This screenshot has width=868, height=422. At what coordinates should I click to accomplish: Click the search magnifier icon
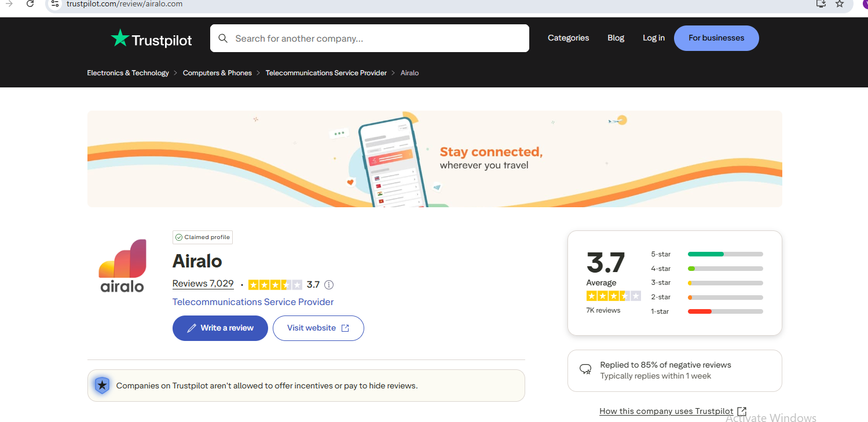223,38
